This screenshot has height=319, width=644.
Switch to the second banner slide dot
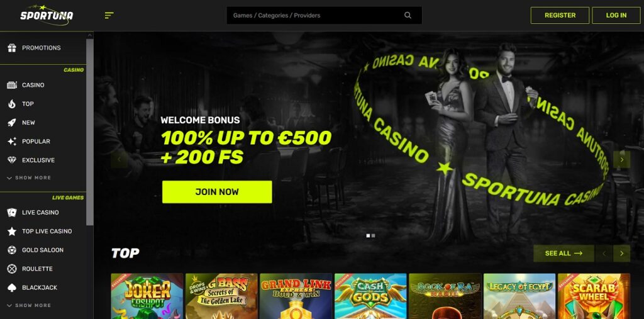[374, 235]
